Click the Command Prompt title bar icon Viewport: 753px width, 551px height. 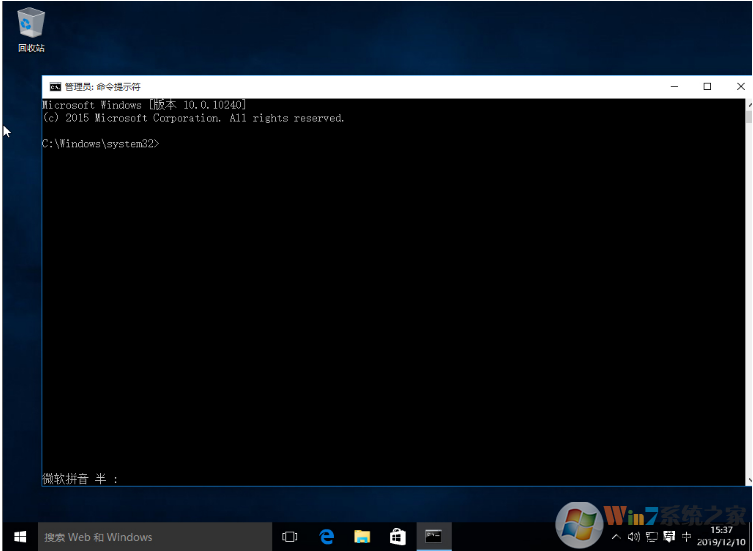[x=55, y=87]
